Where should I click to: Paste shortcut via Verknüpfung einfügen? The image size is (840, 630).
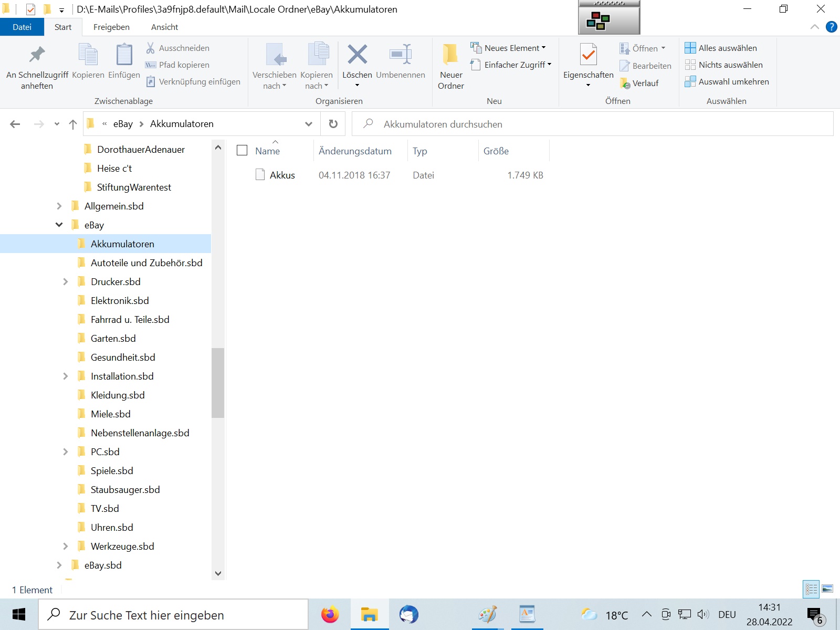pyautogui.click(x=193, y=81)
